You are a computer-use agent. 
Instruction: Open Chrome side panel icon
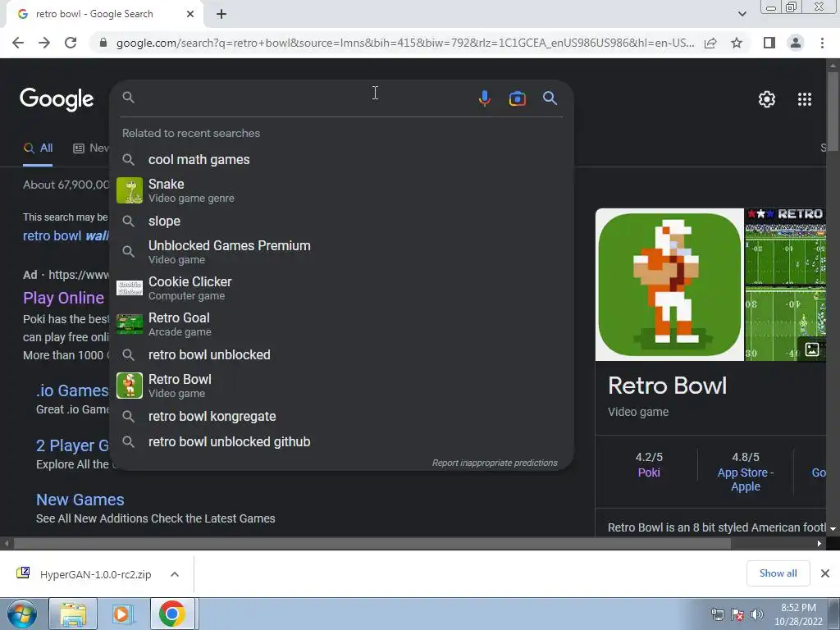click(769, 43)
